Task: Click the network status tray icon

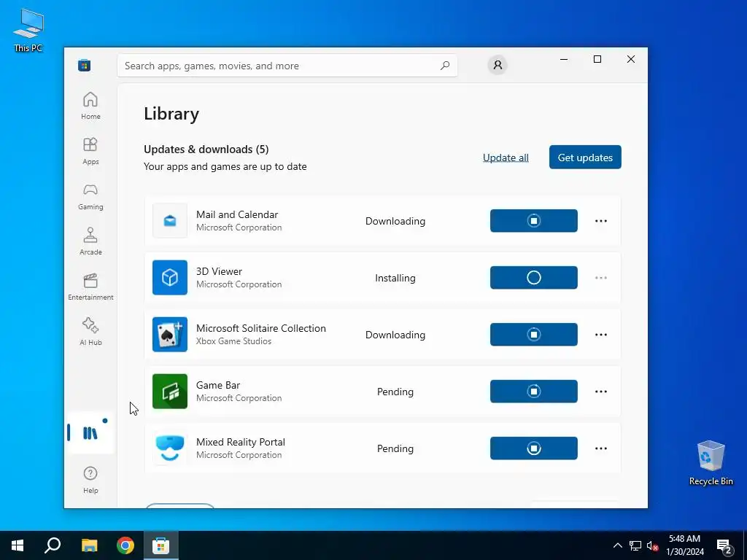Action: (635, 545)
